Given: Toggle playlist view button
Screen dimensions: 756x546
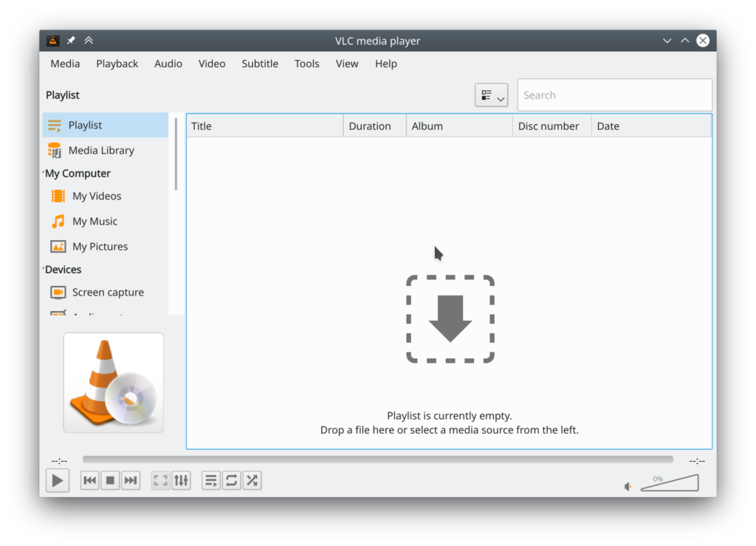Looking at the screenshot, I should tap(211, 480).
